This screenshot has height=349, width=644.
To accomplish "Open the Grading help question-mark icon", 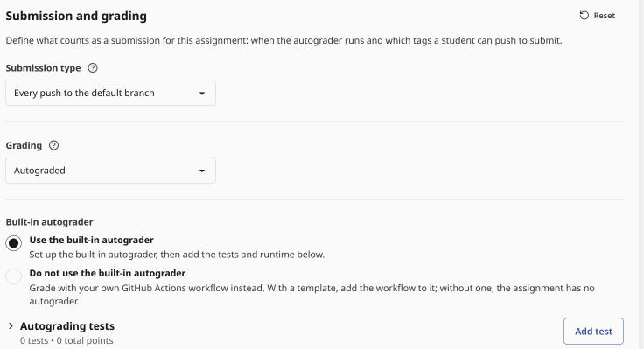I will click(53, 145).
